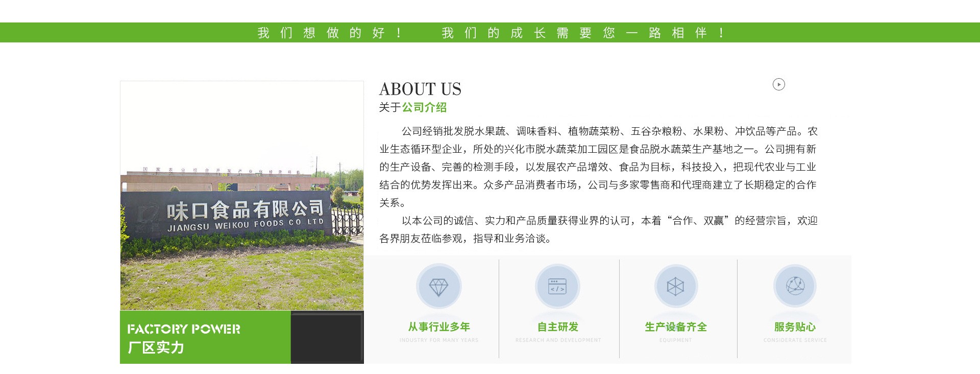
Task: Click the INDUSTRY FOR MANY YEARS caption
Action: (438, 340)
